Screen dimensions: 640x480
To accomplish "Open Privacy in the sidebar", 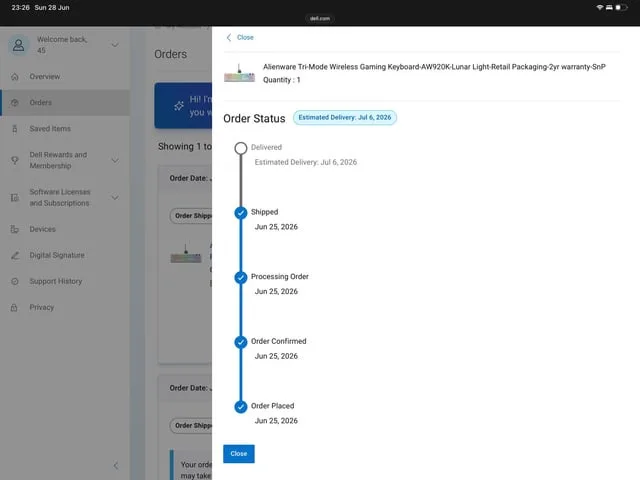I will [x=42, y=308].
